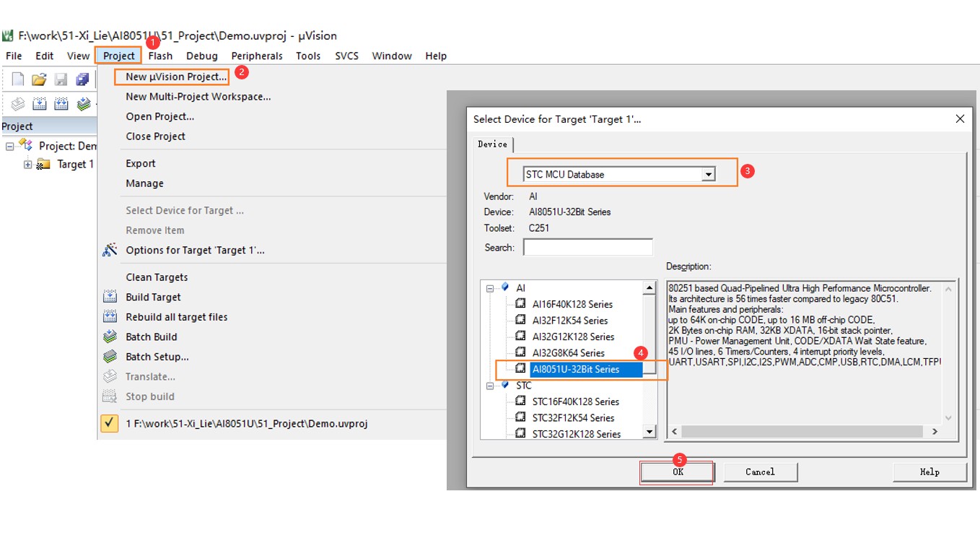Open the Debug menu
Viewport: 980px width, 538px height.
pos(202,56)
